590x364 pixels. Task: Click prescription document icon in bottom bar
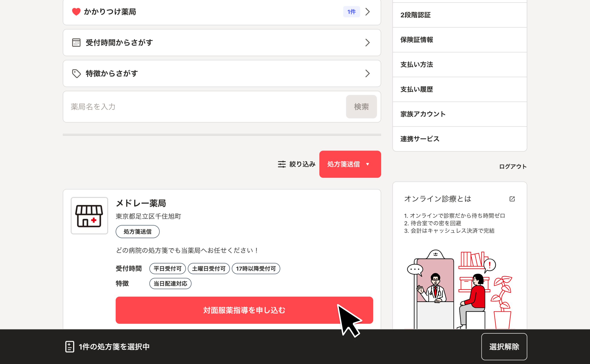[x=70, y=347]
